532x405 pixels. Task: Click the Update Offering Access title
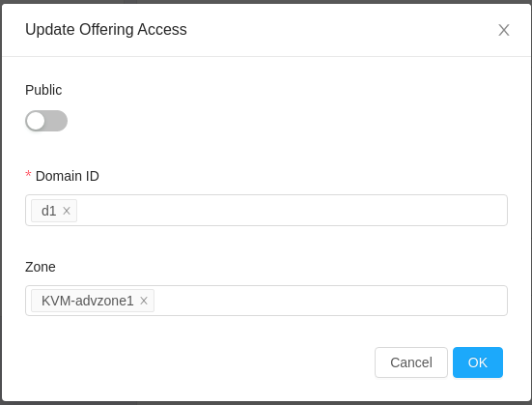point(106,30)
